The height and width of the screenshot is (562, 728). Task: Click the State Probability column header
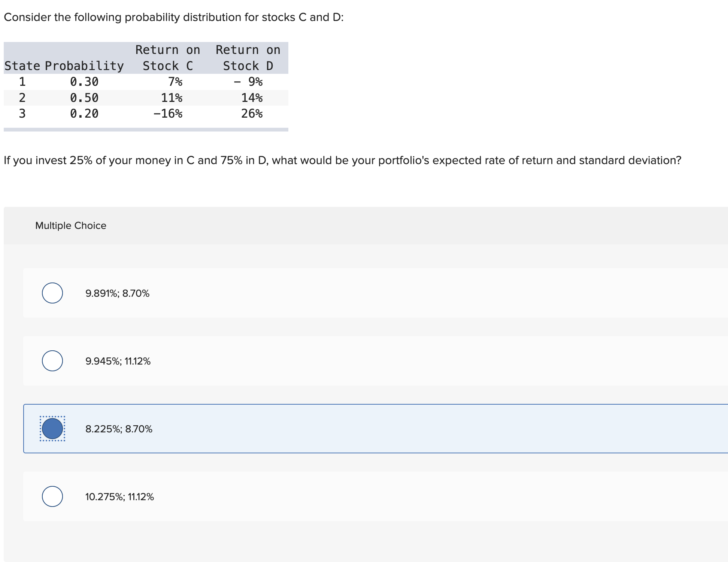(64, 66)
